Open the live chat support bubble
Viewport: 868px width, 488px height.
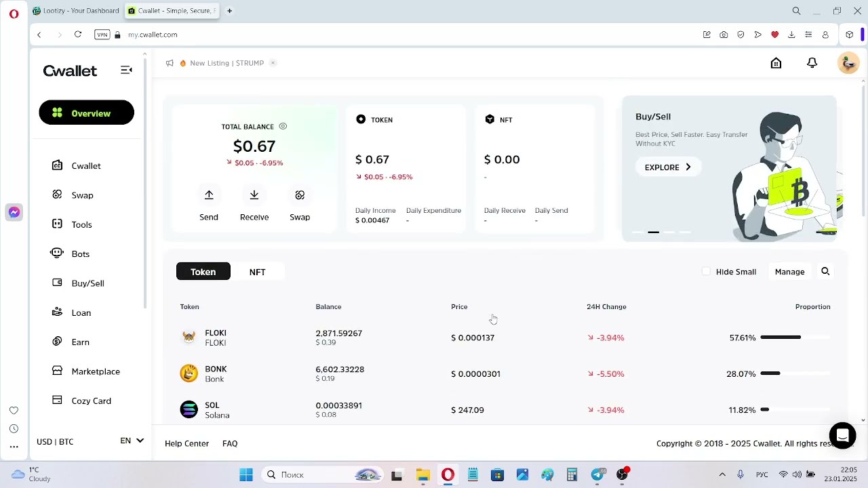coord(842,435)
